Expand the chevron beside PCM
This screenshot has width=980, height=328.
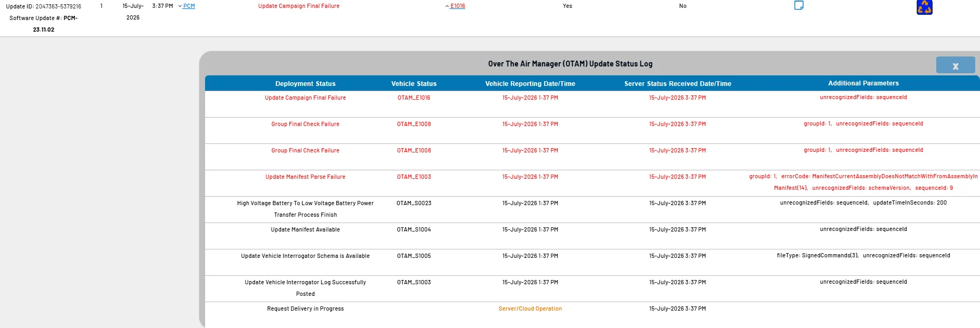(x=180, y=6)
